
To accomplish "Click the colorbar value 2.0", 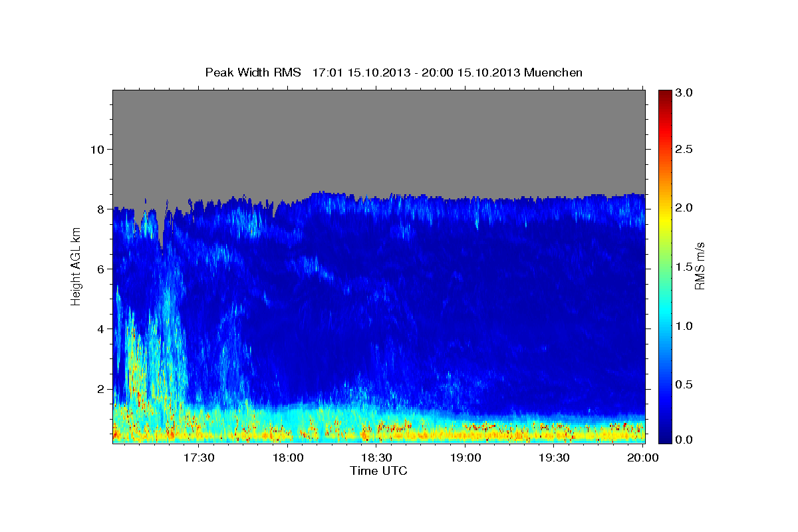I will 684,208.
